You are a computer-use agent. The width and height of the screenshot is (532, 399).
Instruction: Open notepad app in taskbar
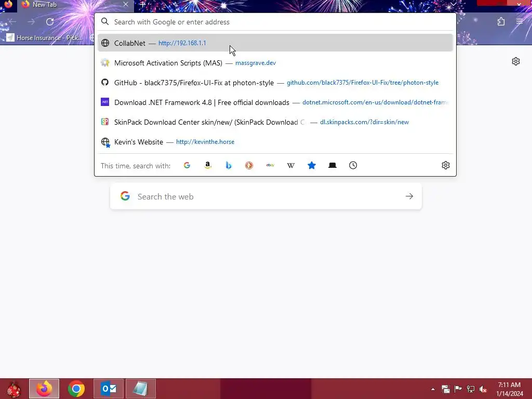coord(140,389)
